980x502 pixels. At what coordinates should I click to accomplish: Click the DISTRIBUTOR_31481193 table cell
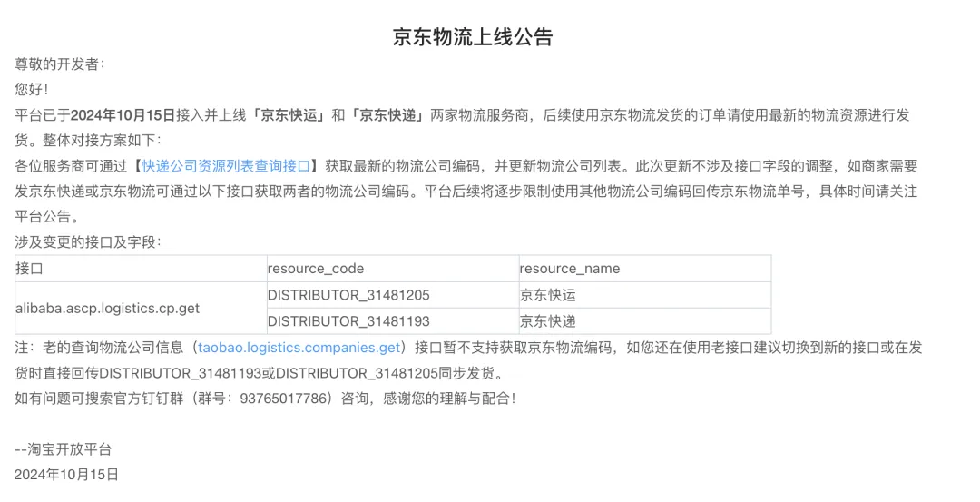point(393,321)
